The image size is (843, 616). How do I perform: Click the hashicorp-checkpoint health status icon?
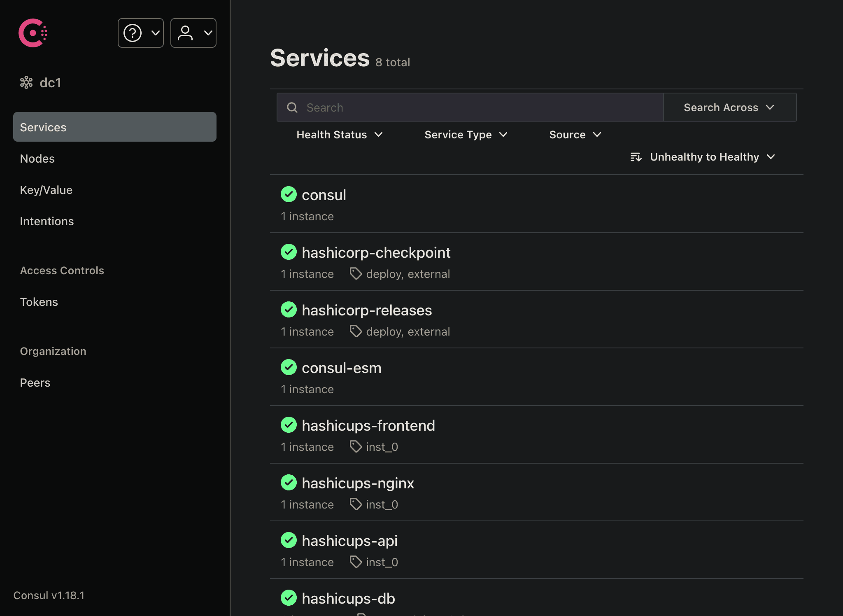(x=288, y=252)
